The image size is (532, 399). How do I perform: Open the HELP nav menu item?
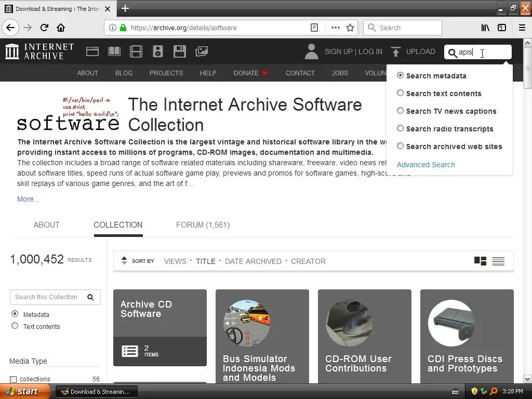click(x=208, y=73)
